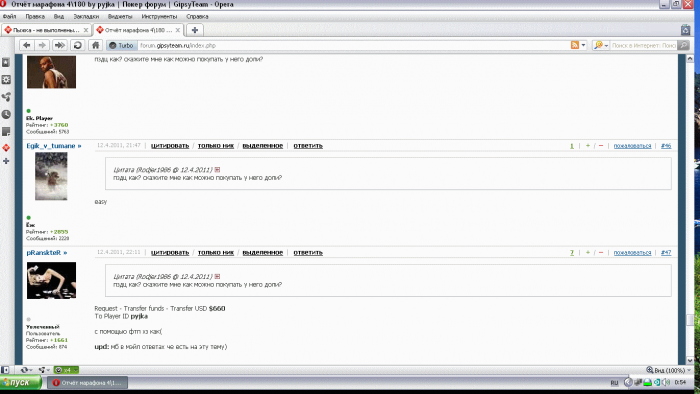Upvote post #46 with plus sign
Image resolution: width=700 pixels, height=394 pixels.
(x=588, y=145)
